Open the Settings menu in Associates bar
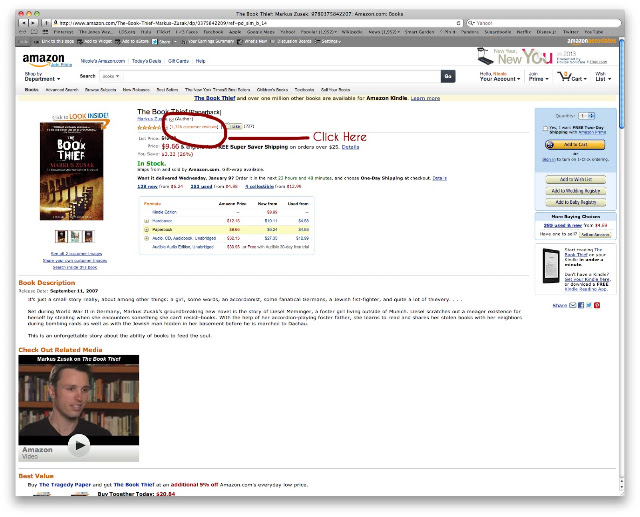This screenshot has height=517, width=640. [x=328, y=41]
